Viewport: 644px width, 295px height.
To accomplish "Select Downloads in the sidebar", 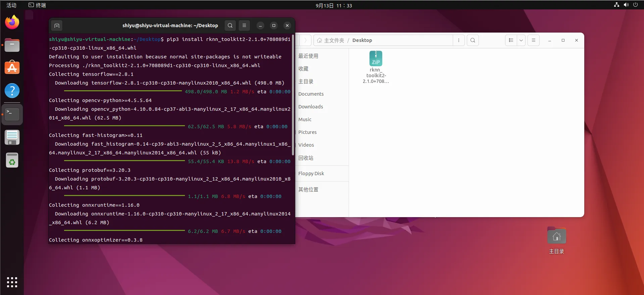I will 310,107.
